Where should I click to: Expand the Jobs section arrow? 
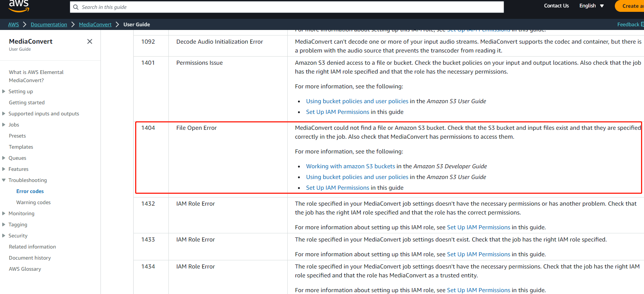coord(4,125)
